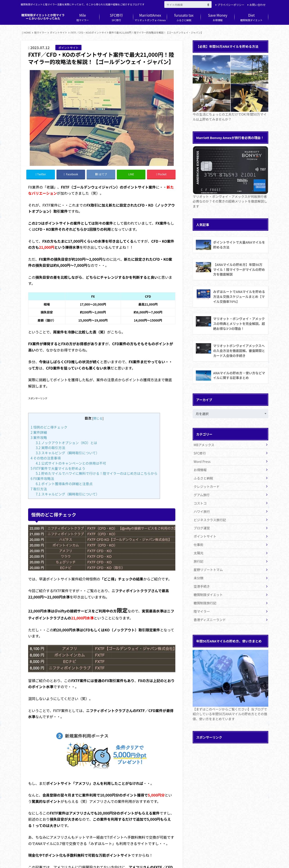Share the article on Twitter

click(40, 174)
